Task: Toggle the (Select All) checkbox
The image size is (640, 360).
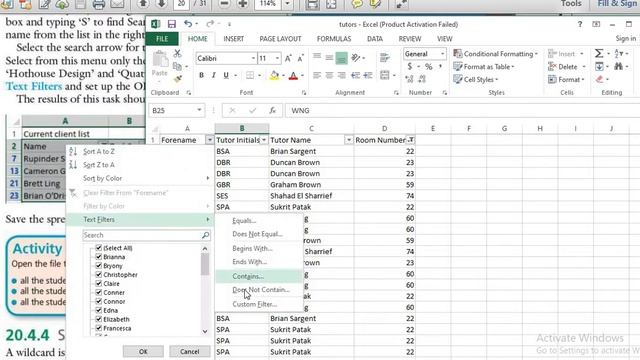Action: [98, 248]
